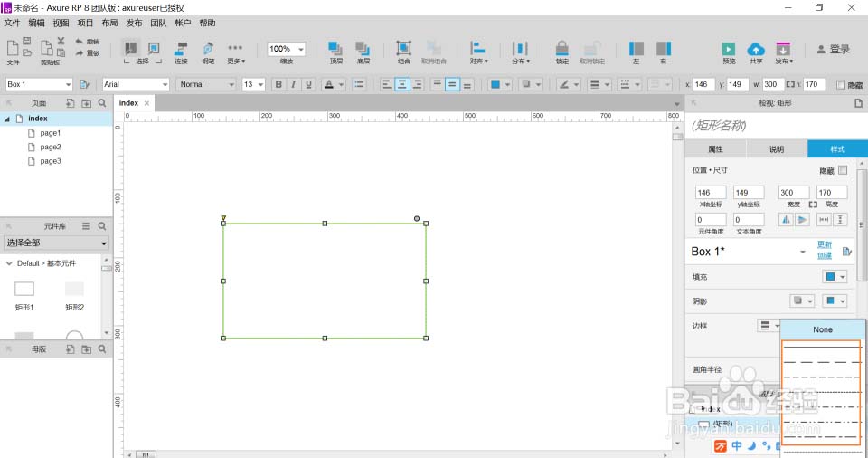Expand the 选择全部 library dropdown
The image size is (868, 458).
point(55,243)
